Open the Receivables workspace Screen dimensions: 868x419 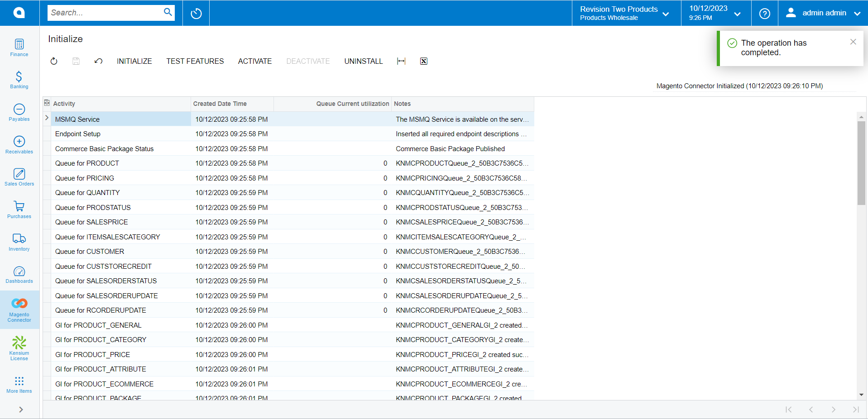click(x=19, y=144)
